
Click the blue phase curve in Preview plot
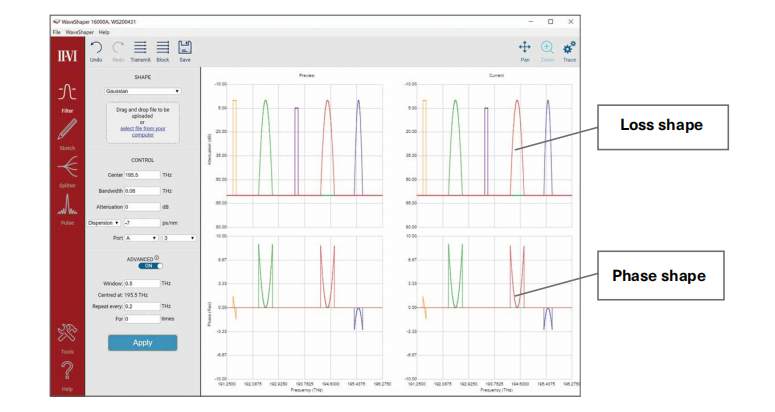pos(358,319)
